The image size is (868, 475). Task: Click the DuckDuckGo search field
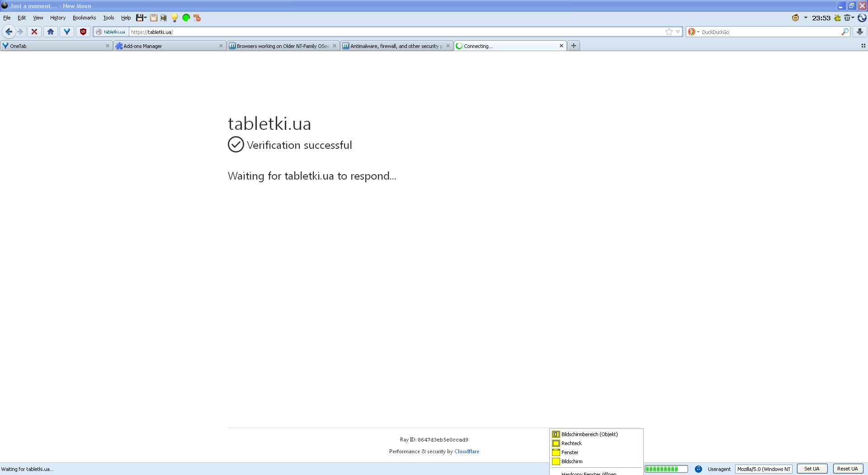770,32
